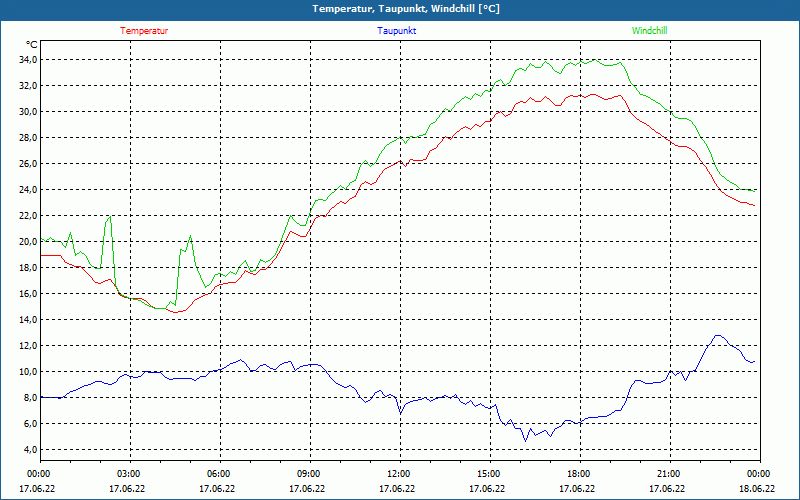Click the 10,0 y-axis value
The image size is (800, 500).
[28, 372]
